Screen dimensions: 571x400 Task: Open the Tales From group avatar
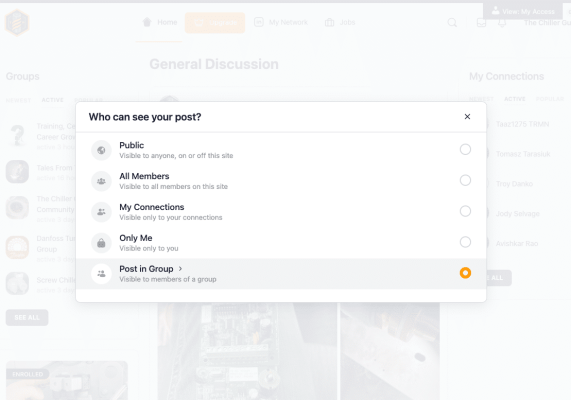(x=17, y=172)
